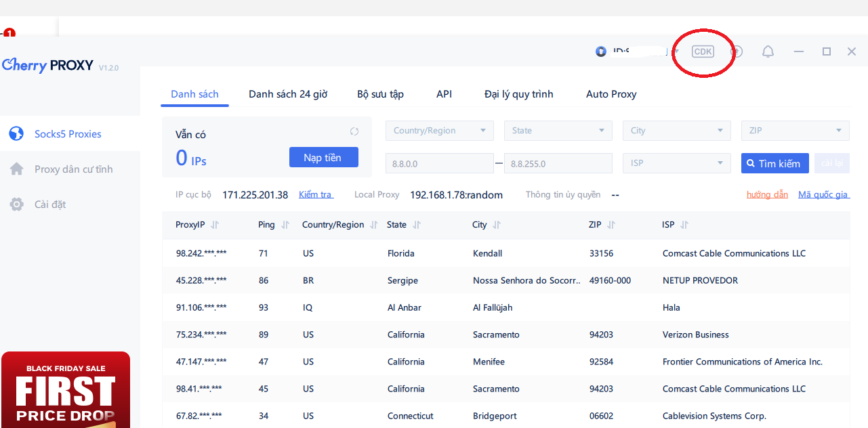Image resolution: width=868 pixels, height=428 pixels.
Task: Click the Cài đặt gear icon
Action: pos(17,205)
